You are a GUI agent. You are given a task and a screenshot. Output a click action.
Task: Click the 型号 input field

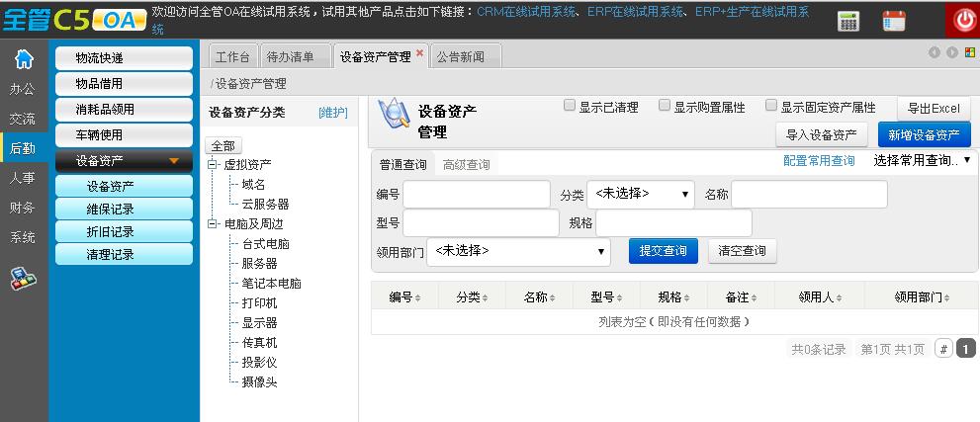[x=482, y=223]
